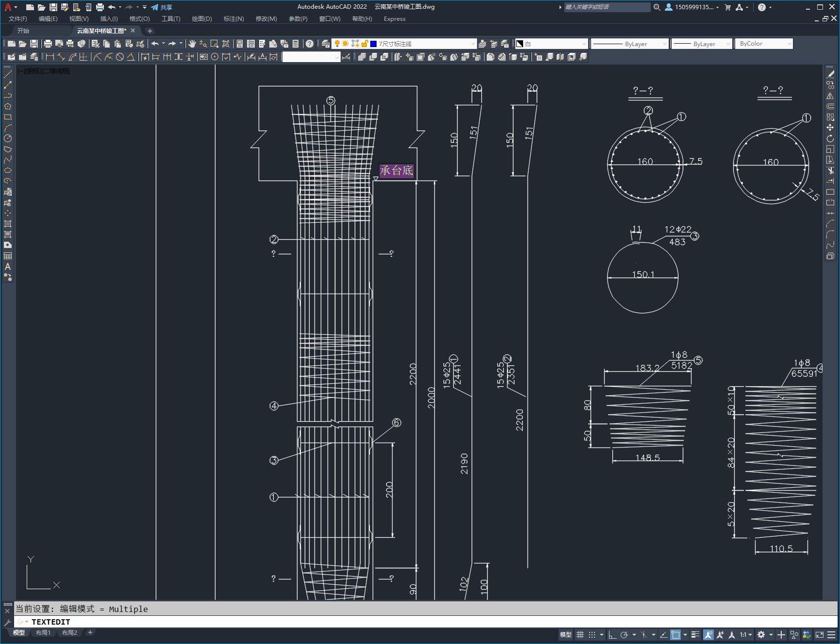Click the 共享 share button
Viewport: 840px width, 644px height.
pyautogui.click(x=162, y=7)
